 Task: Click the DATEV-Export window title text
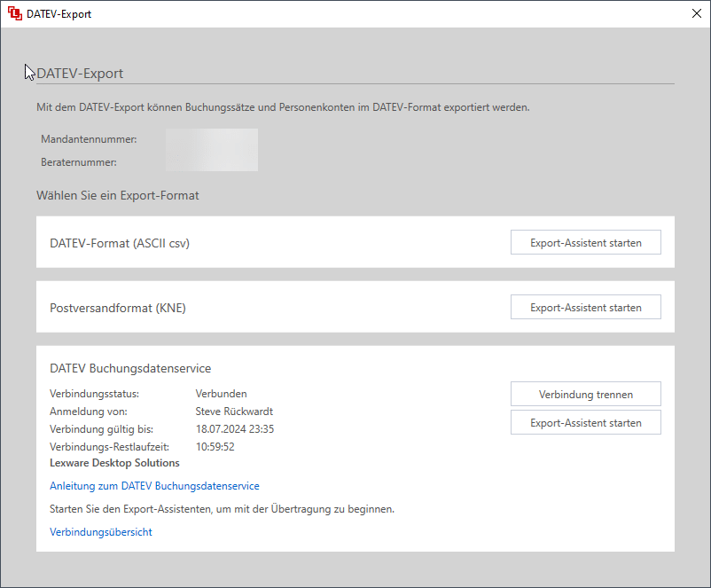[59, 14]
